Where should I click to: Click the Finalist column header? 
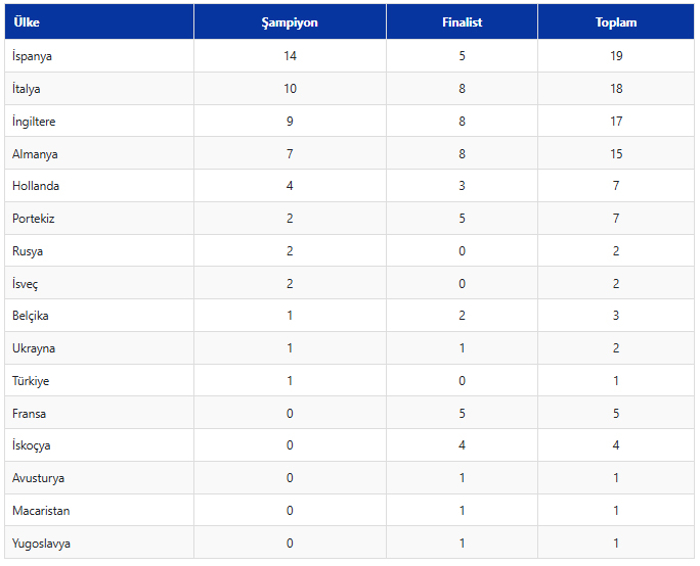pyautogui.click(x=462, y=22)
